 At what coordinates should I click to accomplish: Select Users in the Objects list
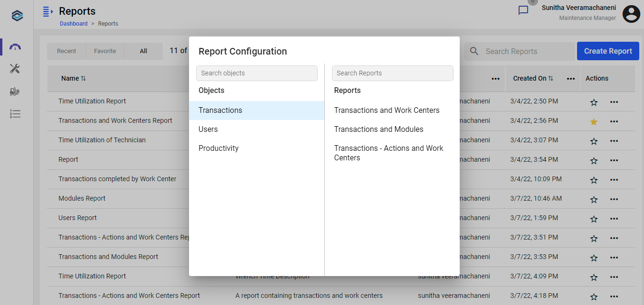point(208,129)
